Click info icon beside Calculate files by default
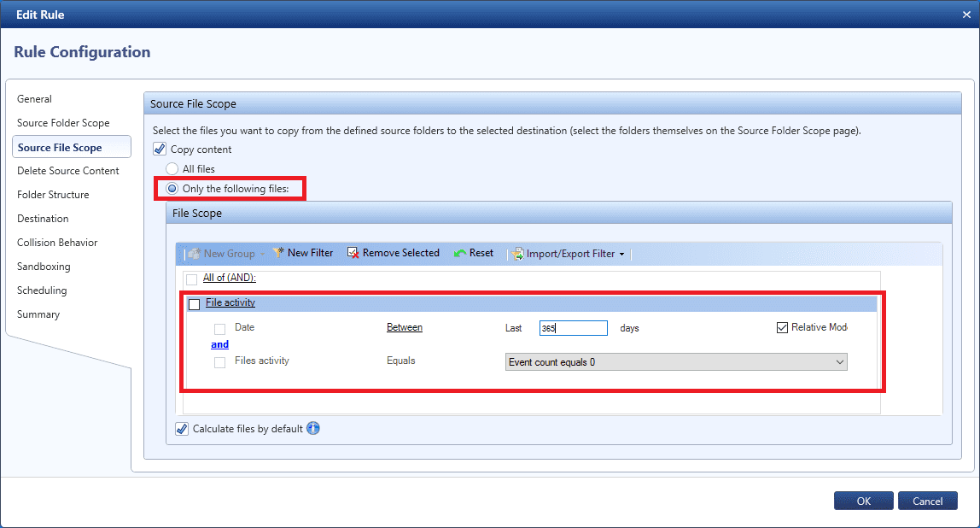Screen dimensions: 980x528 point(313,429)
